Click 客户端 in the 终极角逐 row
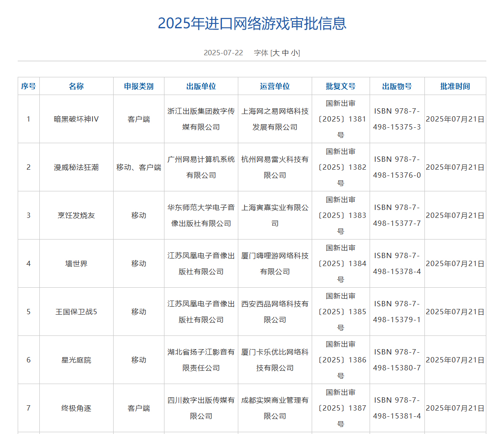Image resolution: width=504 pixels, height=434 pixels. click(x=139, y=408)
